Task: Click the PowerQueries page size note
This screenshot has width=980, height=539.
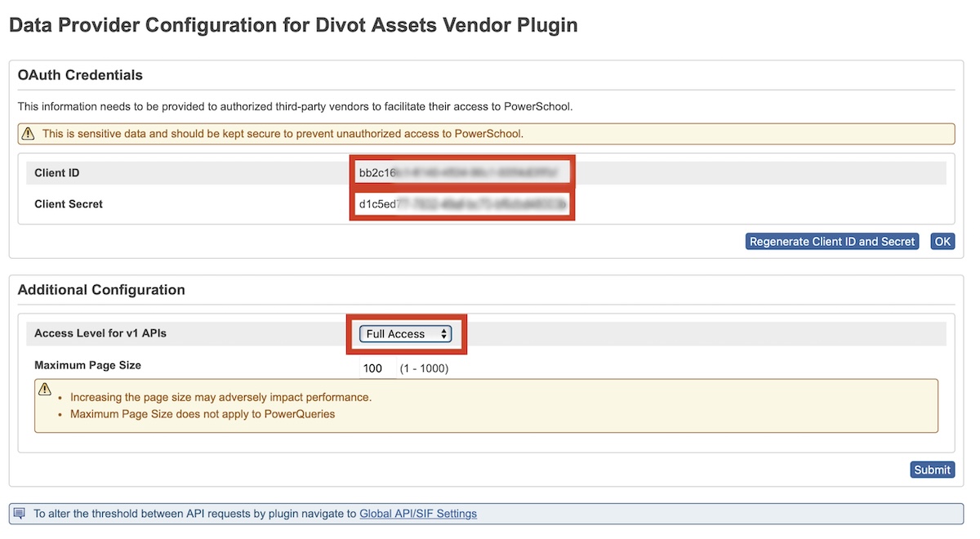Action: 203,414
